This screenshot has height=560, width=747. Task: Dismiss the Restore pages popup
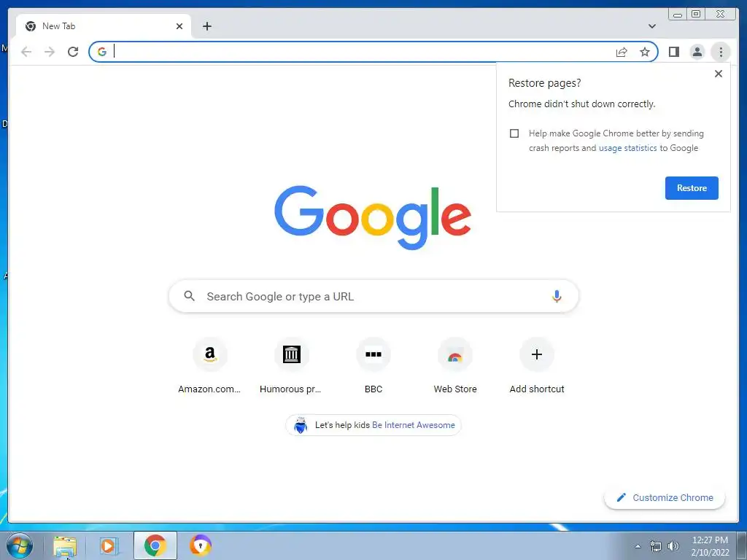pos(719,74)
